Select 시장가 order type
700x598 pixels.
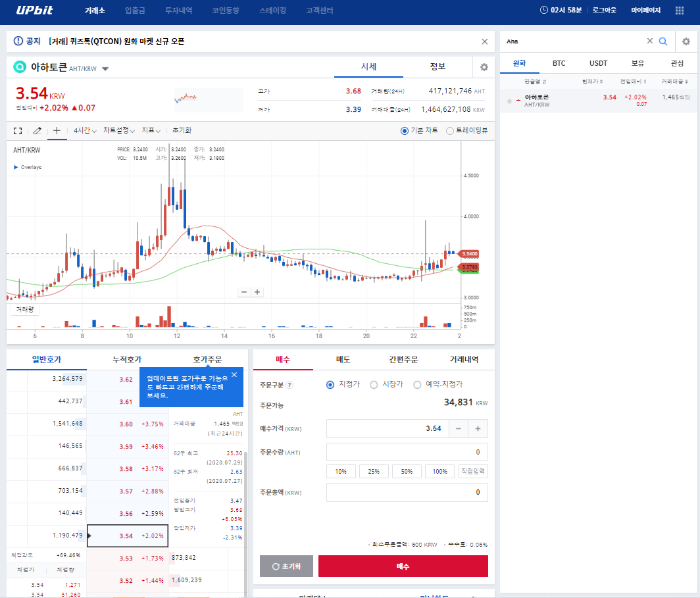pyautogui.click(x=374, y=385)
